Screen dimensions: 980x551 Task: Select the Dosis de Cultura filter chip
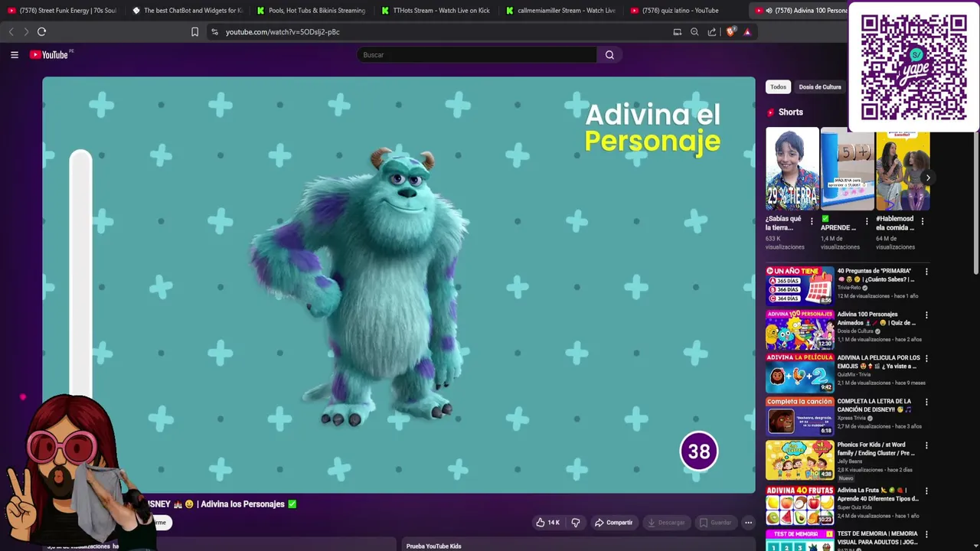(x=820, y=87)
